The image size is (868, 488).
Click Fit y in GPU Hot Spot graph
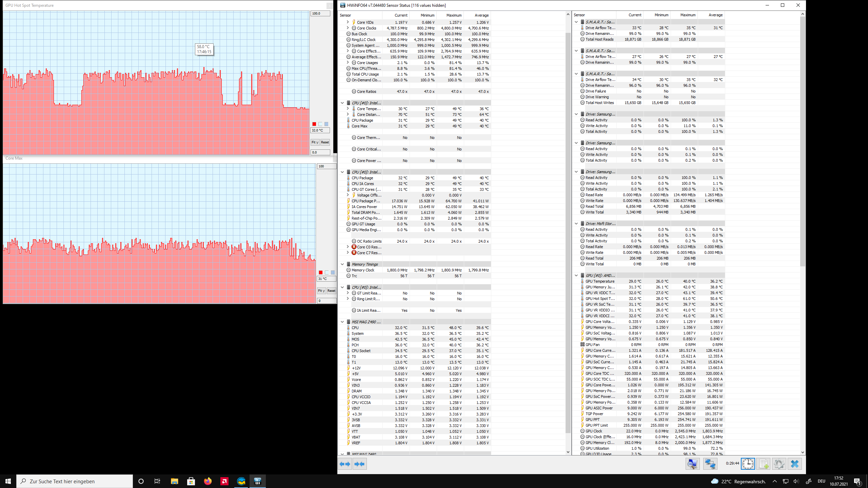pos(315,142)
